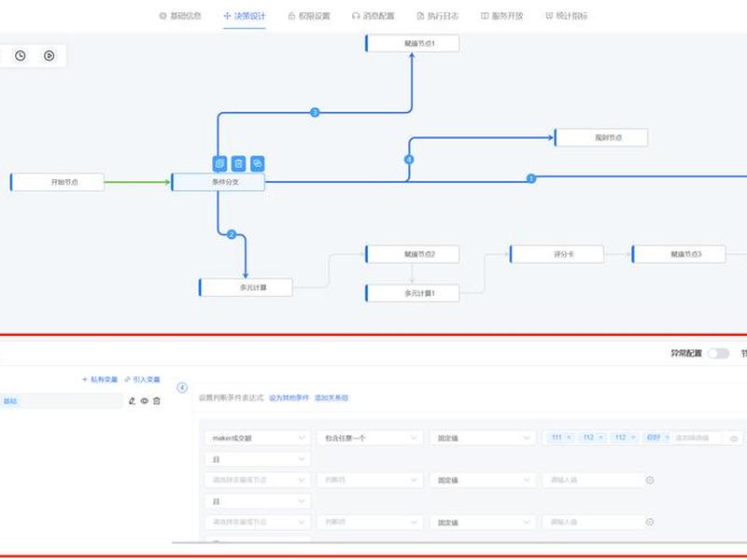Viewport: 747px width, 560px height.
Task: Open the 且 connector dropdown under maker成交额
Action: click(x=258, y=459)
